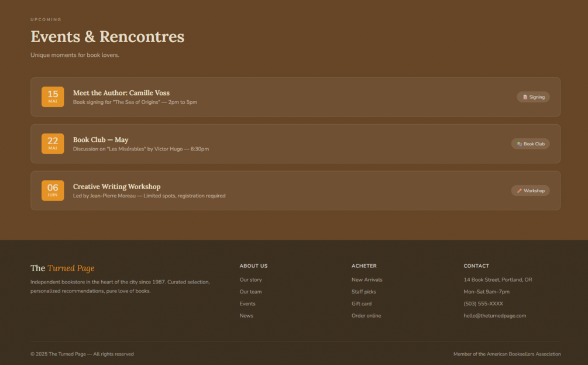Click the 06 JUIN date badge
This screenshot has height=365, width=588.
tap(53, 191)
